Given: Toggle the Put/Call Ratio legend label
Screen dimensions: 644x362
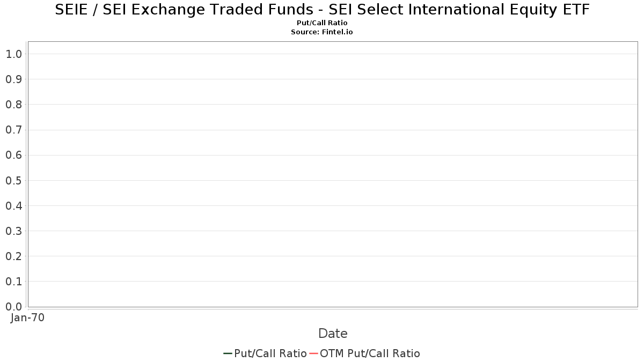Looking at the screenshot, I should coord(270,353).
